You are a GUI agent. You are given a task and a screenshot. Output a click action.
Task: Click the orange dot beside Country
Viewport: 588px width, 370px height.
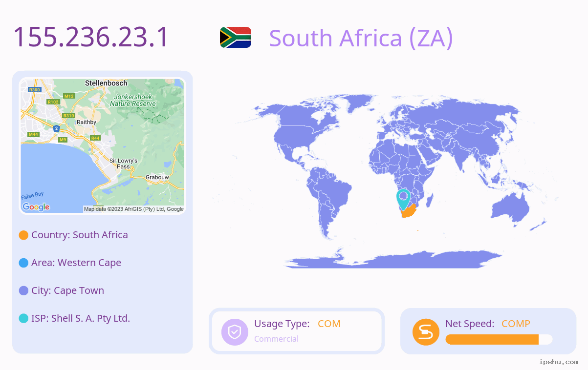coord(23,235)
